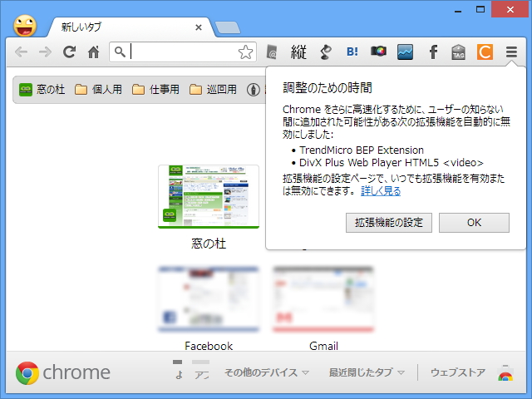532x399 pixels.
Task: Open the 個人用 bookmark folder
Action: (98, 90)
